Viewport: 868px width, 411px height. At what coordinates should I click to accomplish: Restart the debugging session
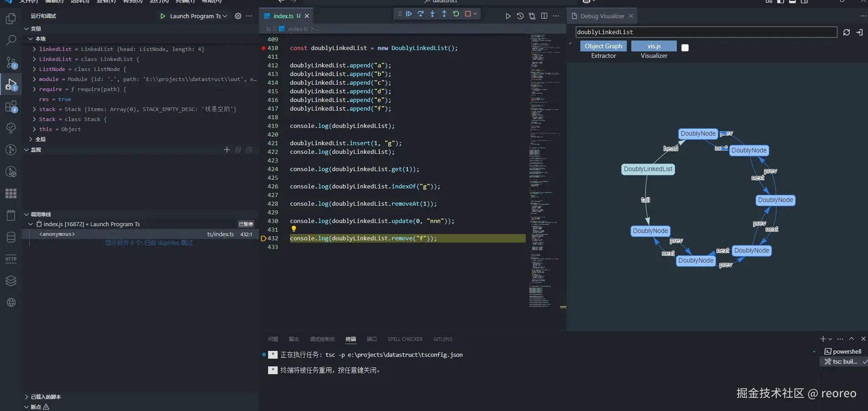click(x=456, y=14)
